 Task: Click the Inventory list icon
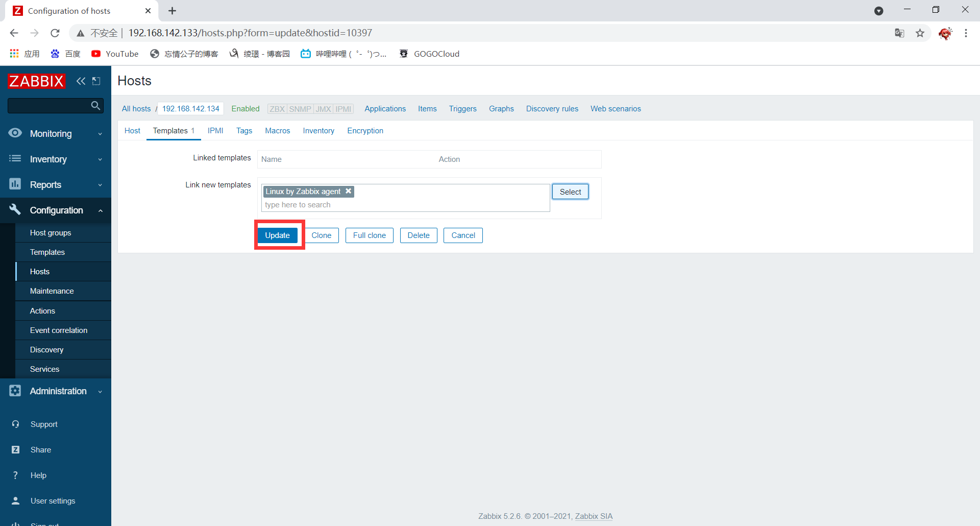[15, 158]
